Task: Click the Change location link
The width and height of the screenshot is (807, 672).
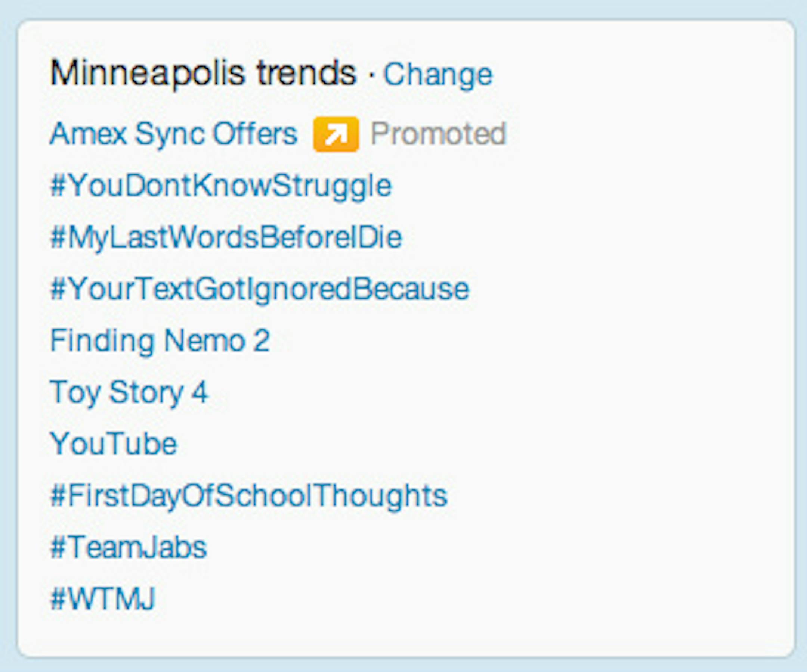Action: tap(438, 74)
